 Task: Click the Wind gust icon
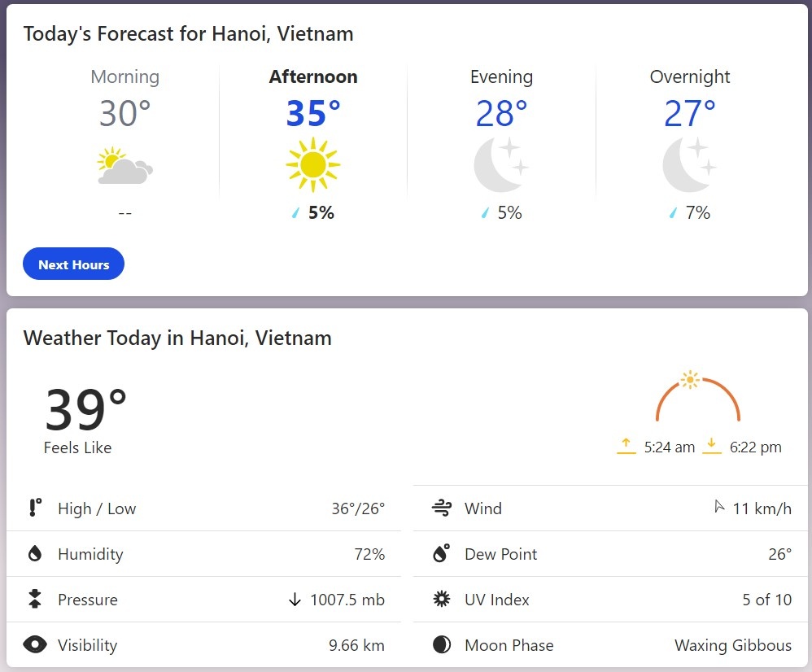point(442,508)
